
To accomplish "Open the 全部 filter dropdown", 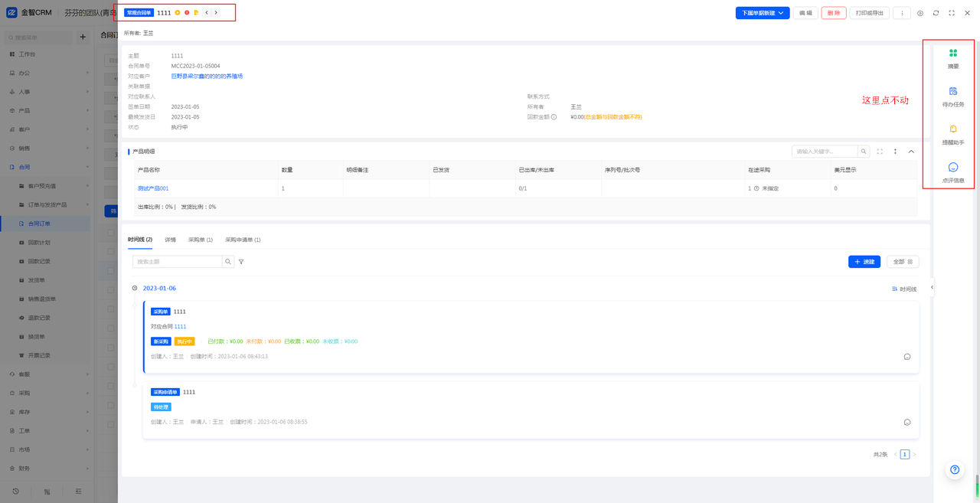I will pos(903,262).
